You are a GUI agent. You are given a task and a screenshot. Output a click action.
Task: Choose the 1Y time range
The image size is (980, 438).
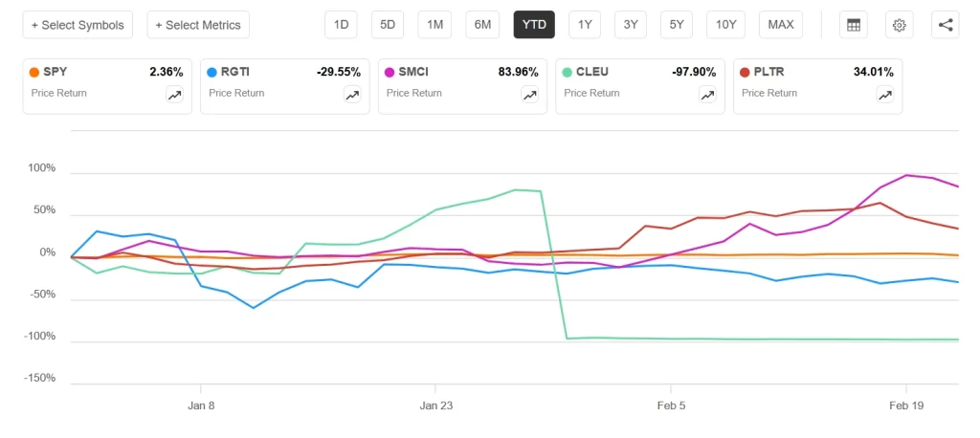point(585,25)
